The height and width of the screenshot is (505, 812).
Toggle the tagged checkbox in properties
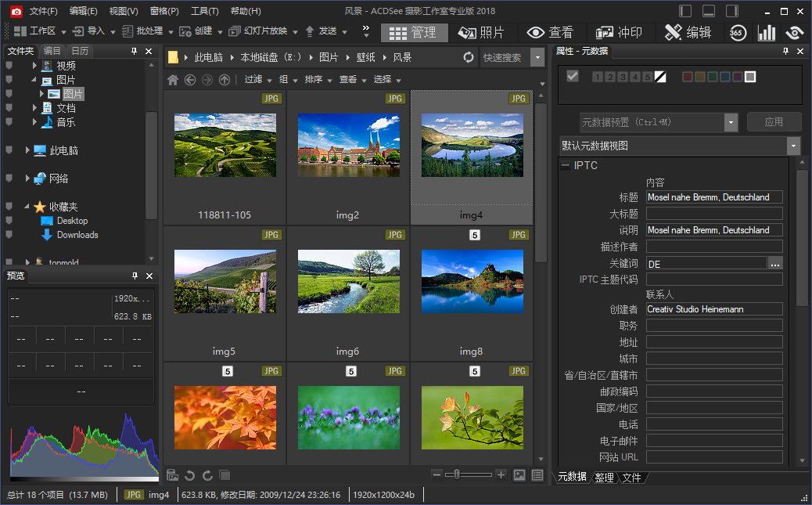click(572, 76)
